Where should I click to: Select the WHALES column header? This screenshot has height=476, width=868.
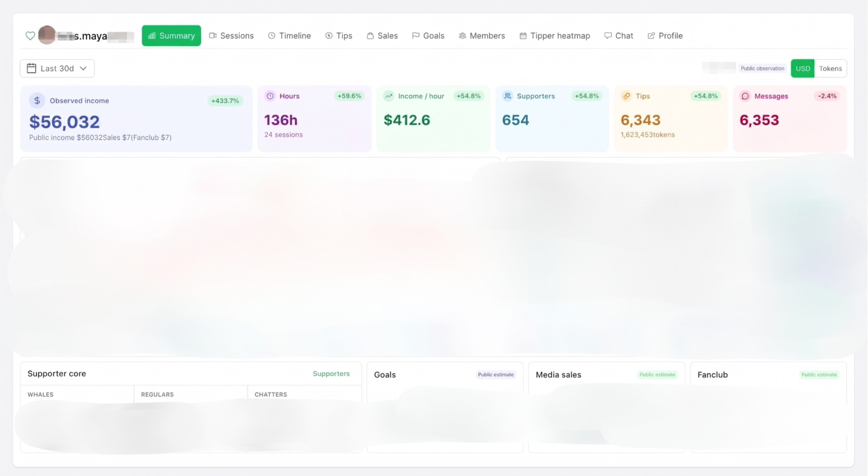pos(41,394)
